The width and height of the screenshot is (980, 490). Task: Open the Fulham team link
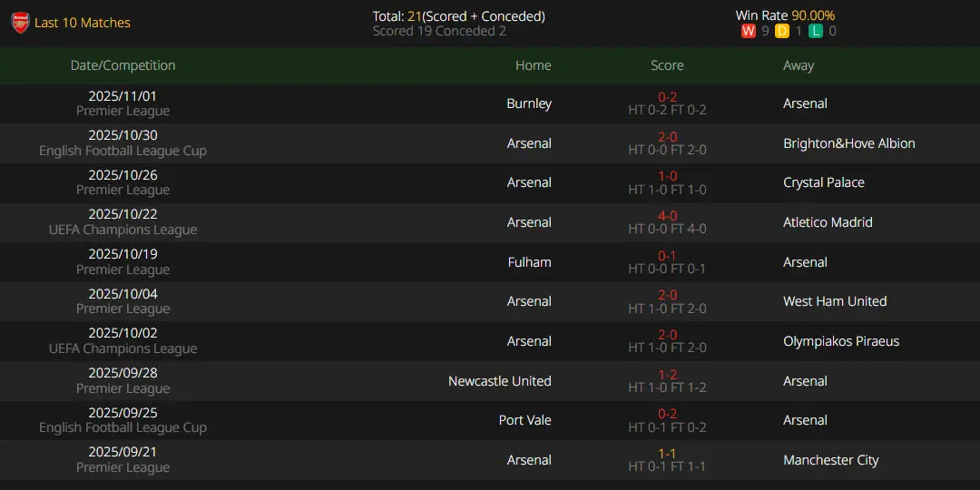pos(529,262)
